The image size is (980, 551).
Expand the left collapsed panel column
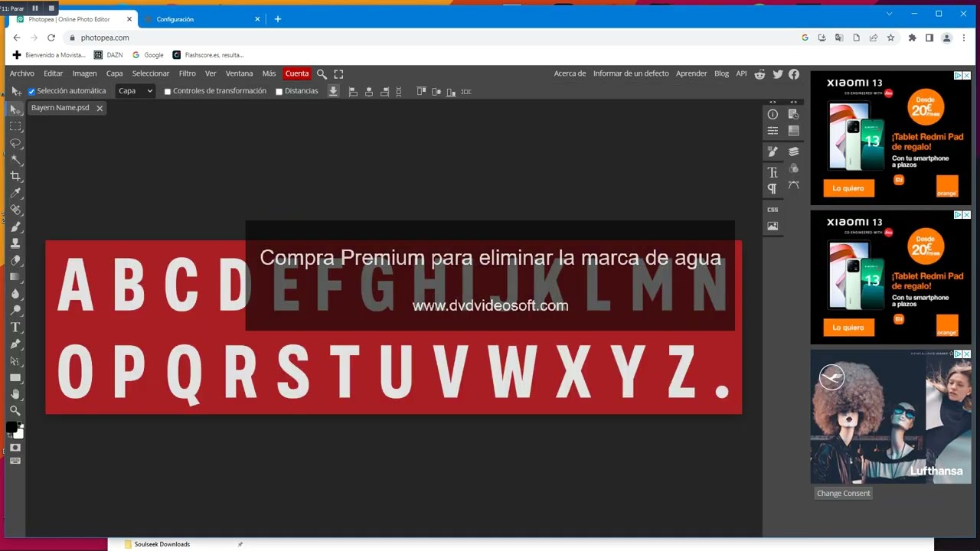(x=773, y=102)
